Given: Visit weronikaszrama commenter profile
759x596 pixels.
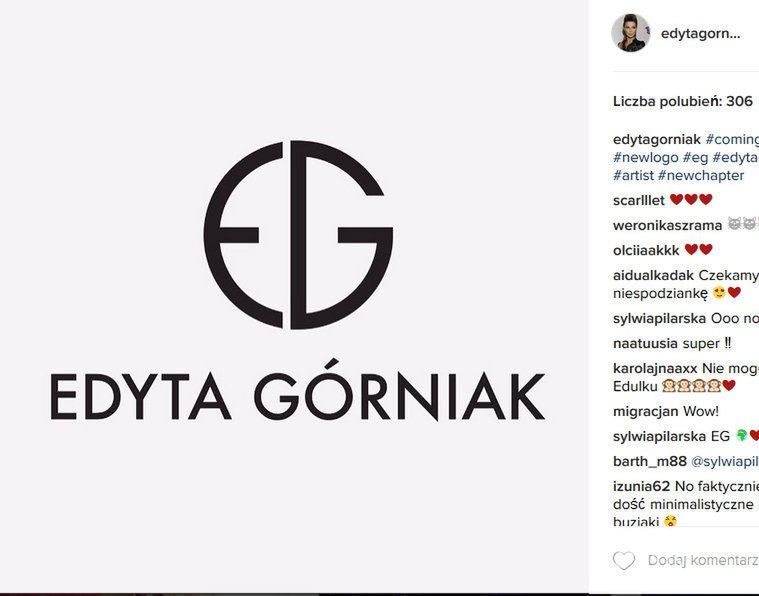Looking at the screenshot, I should (668, 226).
